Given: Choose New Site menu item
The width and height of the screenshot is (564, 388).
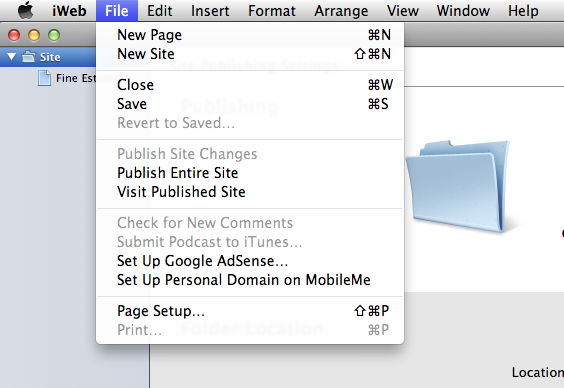Looking at the screenshot, I should (x=250, y=54).
